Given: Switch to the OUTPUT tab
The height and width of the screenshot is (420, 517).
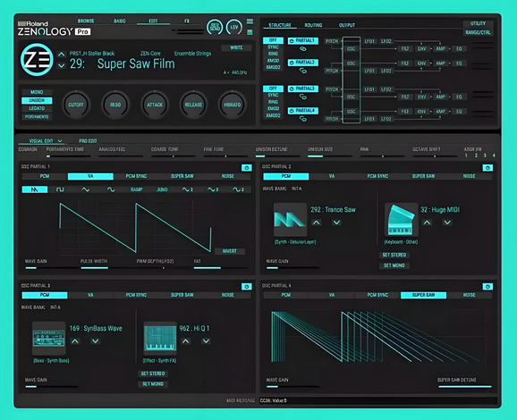Looking at the screenshot, I should point(347,25).
